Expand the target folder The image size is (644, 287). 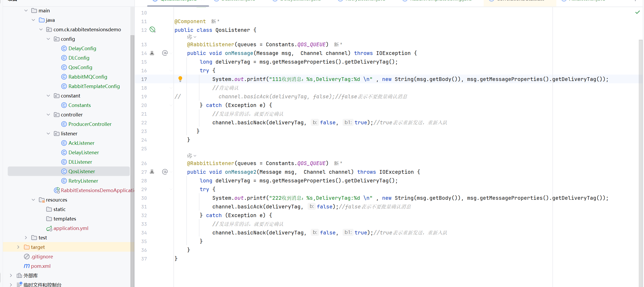[x=18, y=247]
